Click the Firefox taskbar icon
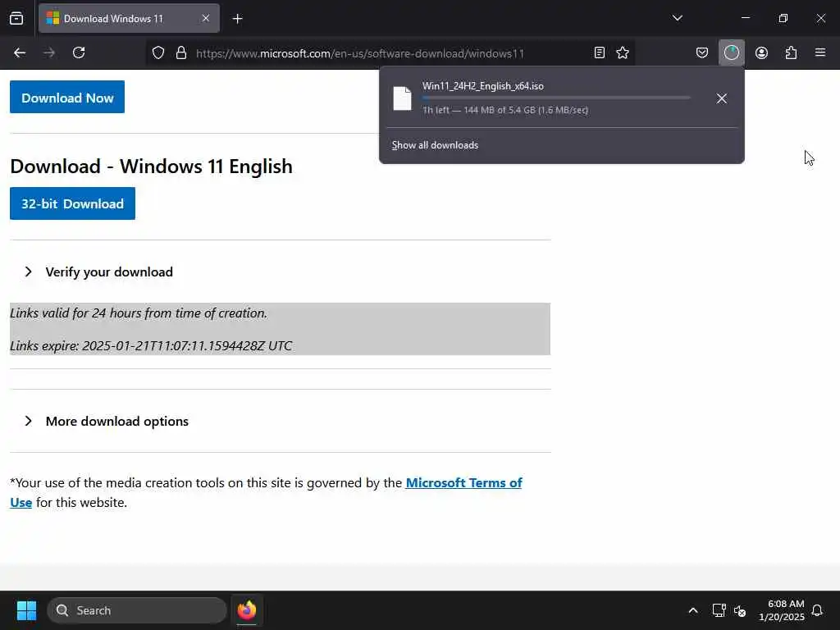This screenshot has width=840, height=630. (246, 610)
